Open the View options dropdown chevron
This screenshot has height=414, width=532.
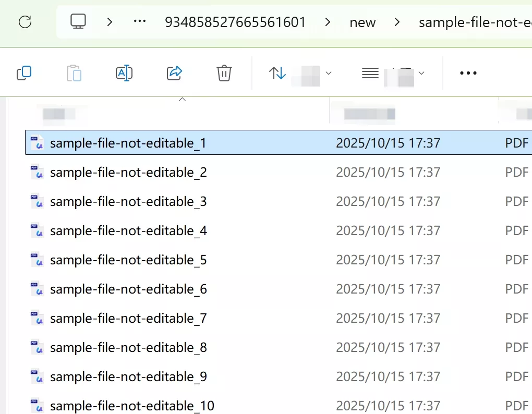point(421,73)
